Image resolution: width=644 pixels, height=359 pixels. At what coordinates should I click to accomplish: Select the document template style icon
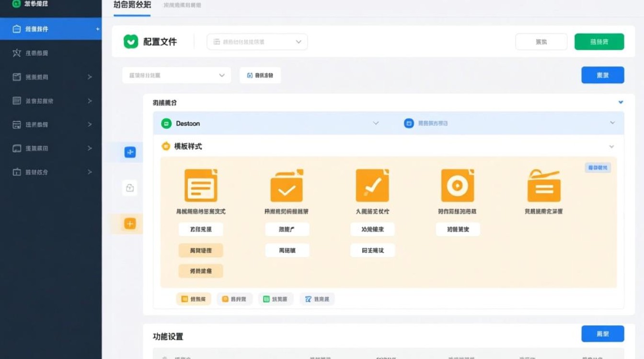tap(201, 185)
